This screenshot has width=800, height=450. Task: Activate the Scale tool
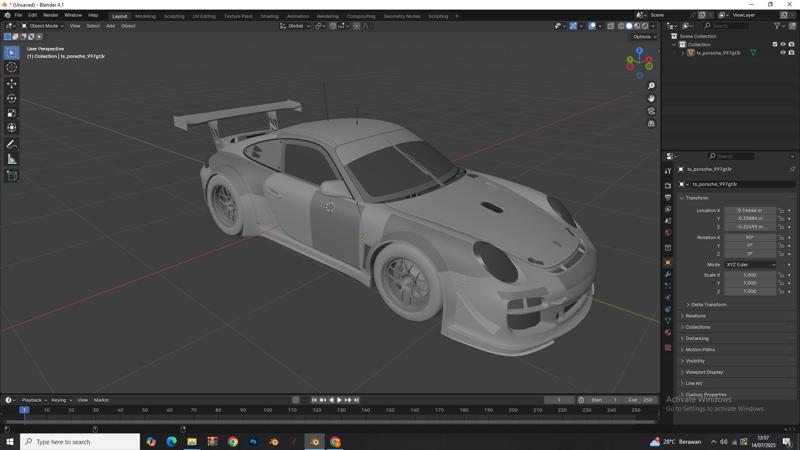[11, 113]
